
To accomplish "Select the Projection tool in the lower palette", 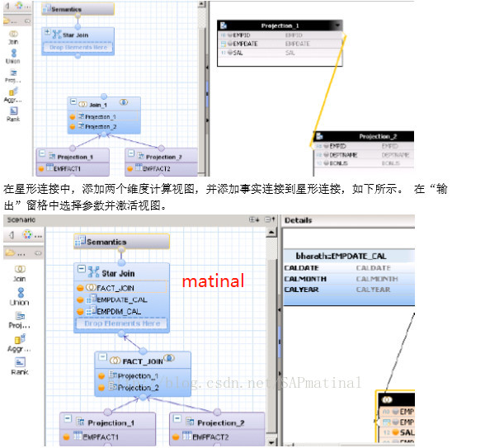I will [20, 320].
